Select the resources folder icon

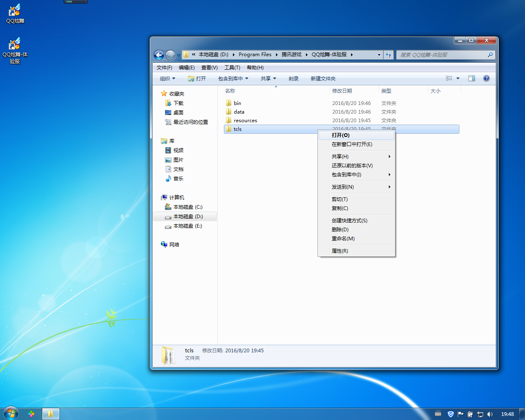228,120
